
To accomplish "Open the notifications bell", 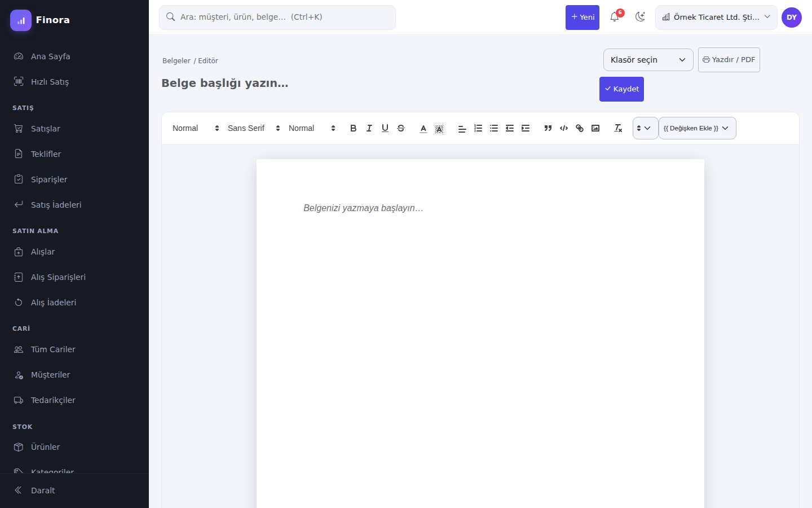I will (x=615, y=17).
